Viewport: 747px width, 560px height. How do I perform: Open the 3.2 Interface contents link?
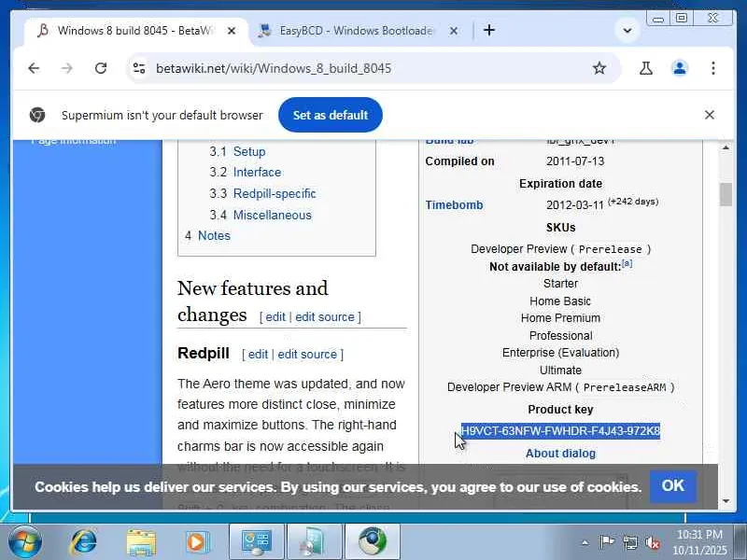pyautogui.click(x=258, y=172)
